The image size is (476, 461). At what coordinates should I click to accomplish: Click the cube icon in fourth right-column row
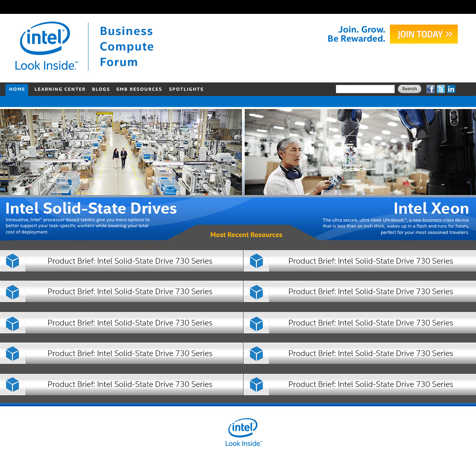click(x=256, y=354)
